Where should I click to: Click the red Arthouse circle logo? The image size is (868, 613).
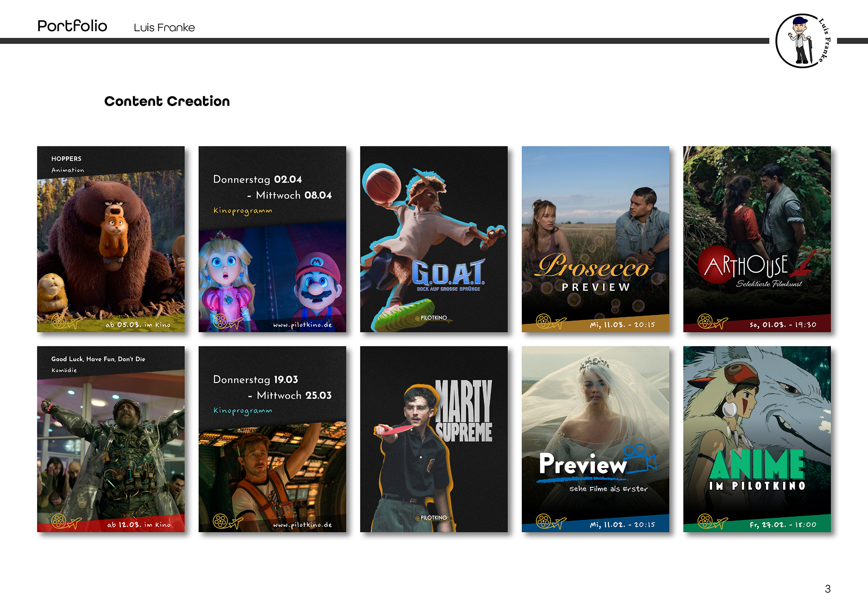click(717, 266)
